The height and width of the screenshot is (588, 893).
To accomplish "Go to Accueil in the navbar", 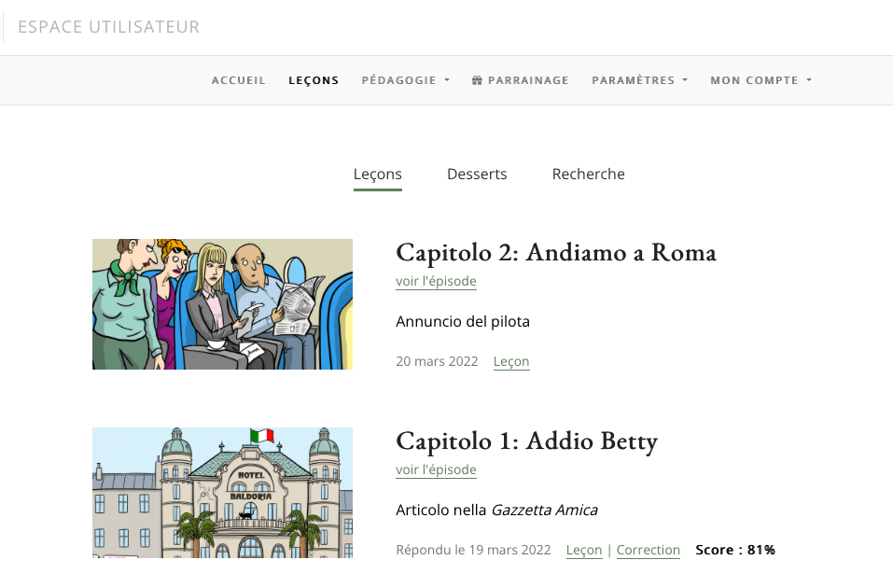I will [x=239, y=80].
